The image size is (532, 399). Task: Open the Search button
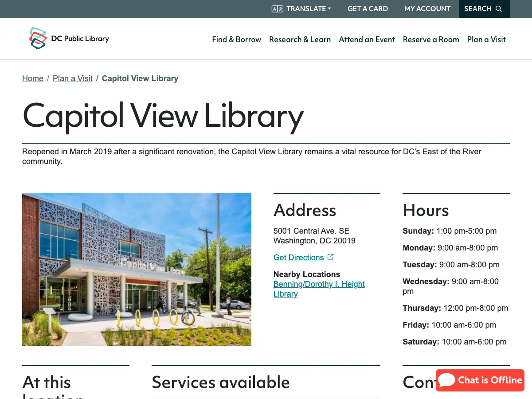pos(484,9)
